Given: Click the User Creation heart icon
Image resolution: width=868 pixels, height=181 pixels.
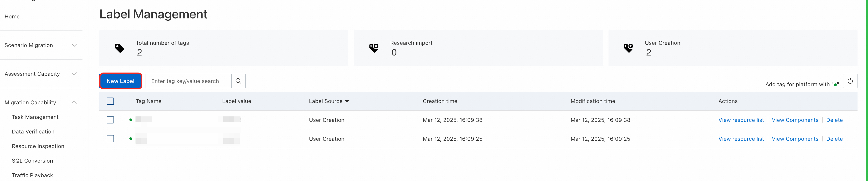Looking at the screenshot, I should (628, 48).
